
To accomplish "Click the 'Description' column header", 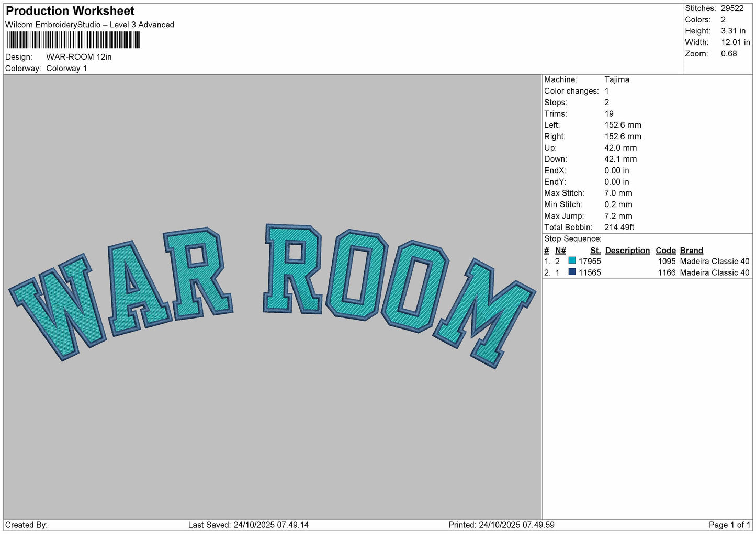I will pos(627,251).
